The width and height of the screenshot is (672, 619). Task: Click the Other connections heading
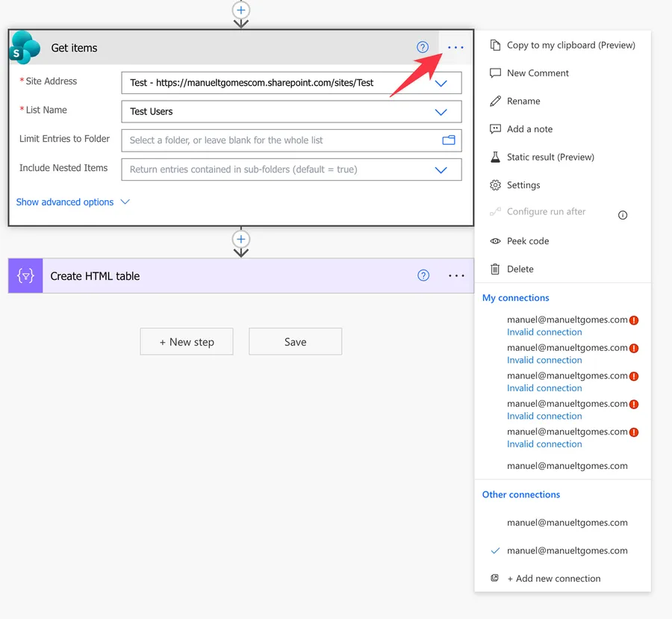[x=521, y=495]
